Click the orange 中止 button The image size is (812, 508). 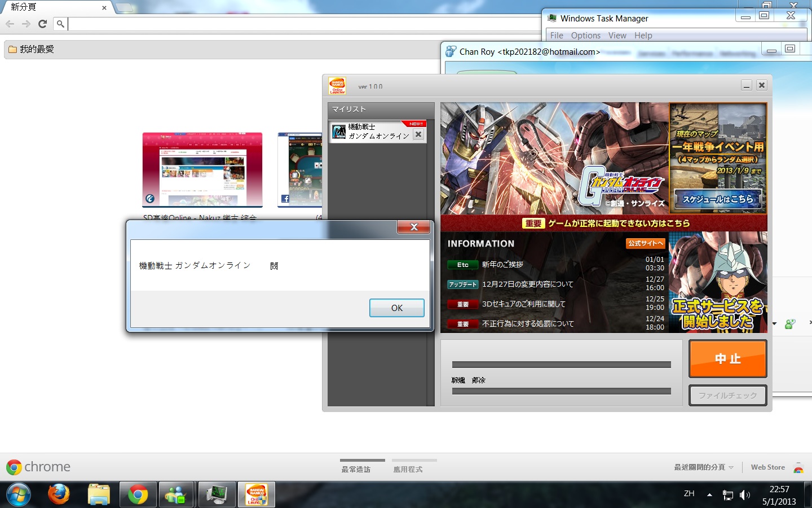click(728, 358)
